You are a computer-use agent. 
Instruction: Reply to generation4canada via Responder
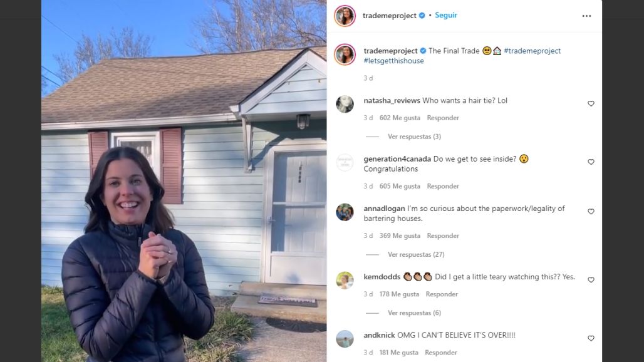click(x=443, y=187)
